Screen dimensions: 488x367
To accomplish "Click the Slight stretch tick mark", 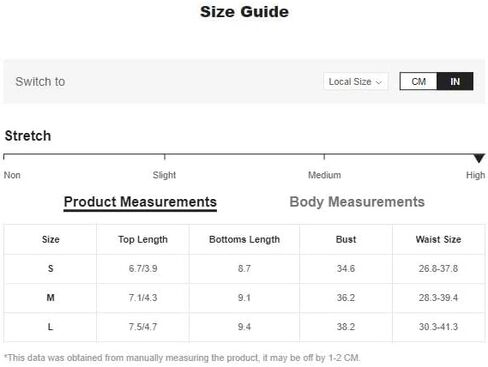I will coord(164,157).
